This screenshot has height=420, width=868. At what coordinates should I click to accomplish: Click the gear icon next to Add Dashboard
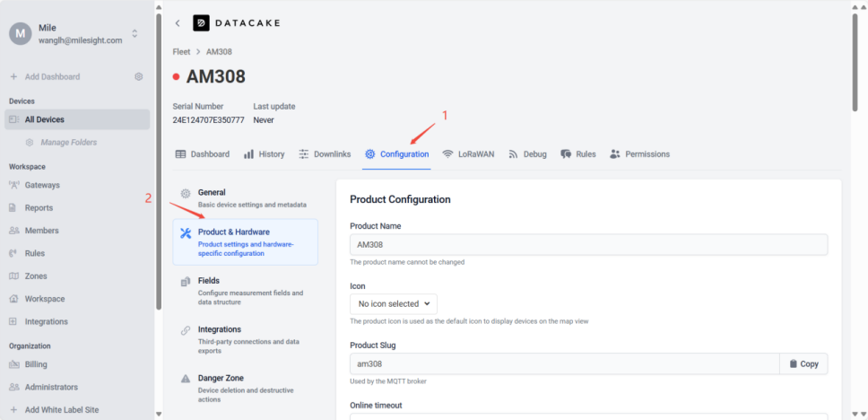coord(138,76)
